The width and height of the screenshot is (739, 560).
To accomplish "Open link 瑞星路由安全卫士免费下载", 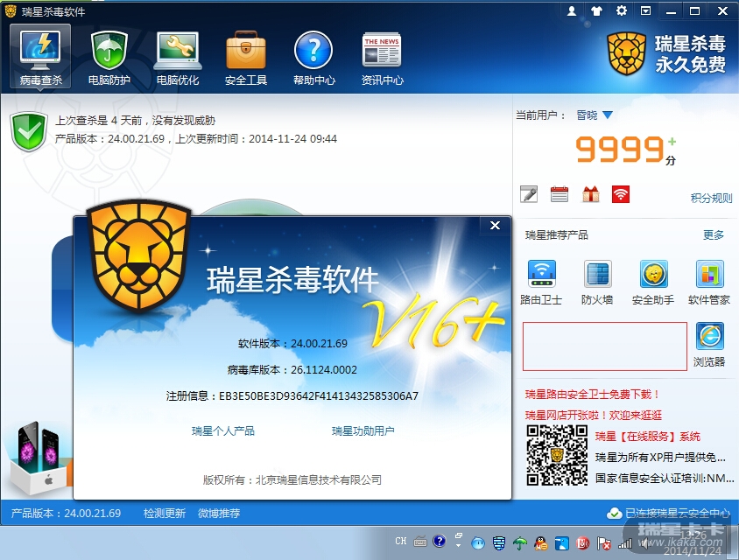I will pos(592,395).
